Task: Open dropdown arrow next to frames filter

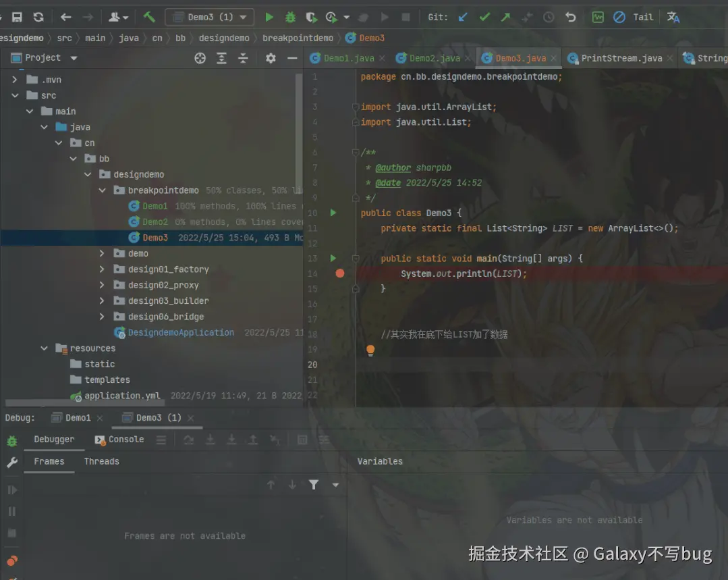Action: tap(335, 485)
